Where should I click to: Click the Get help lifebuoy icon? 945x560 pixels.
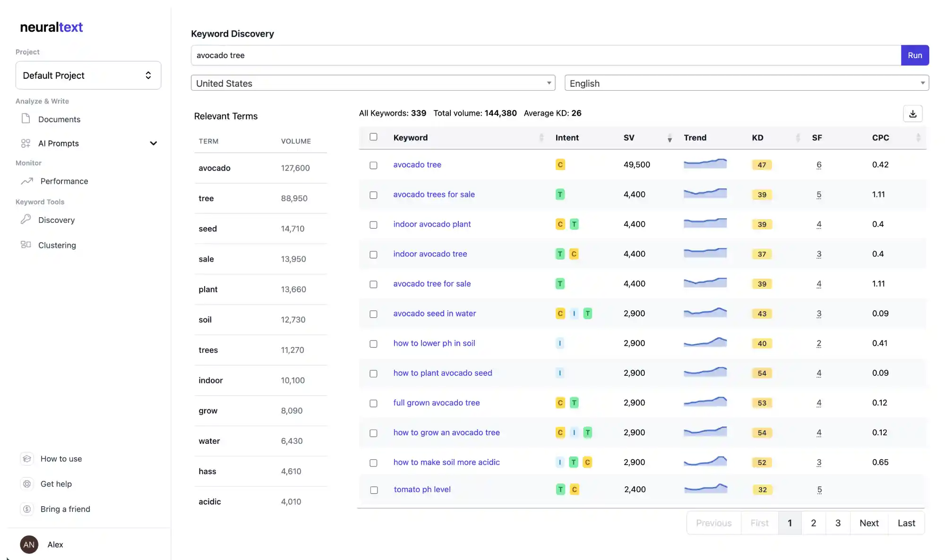pyautogui.click(x=27, y=484)
